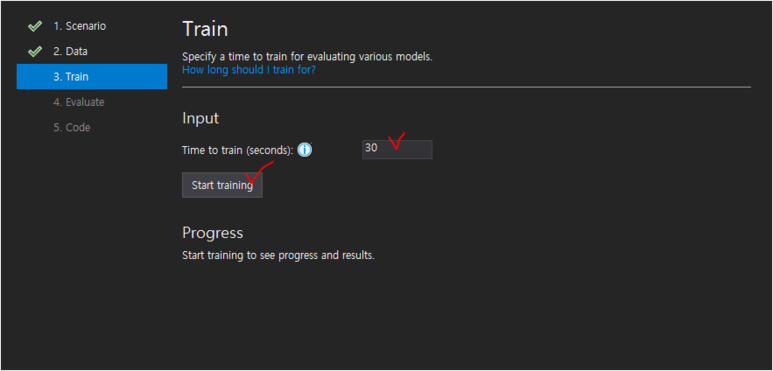Click the 'Start training to see progress' message
773x371 pixels.
click(x=279, y=256)
